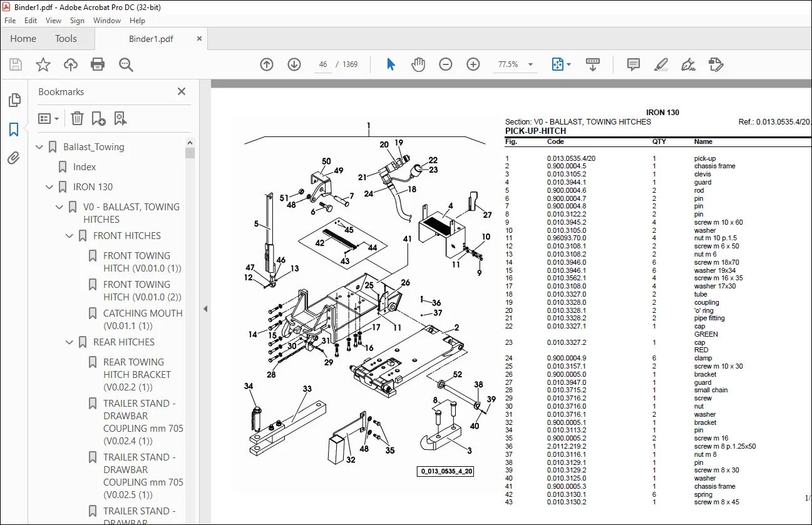Viewport: 812px width, 525px height.
Task: Switch to the Home tab
Action: tap(23, 39)
